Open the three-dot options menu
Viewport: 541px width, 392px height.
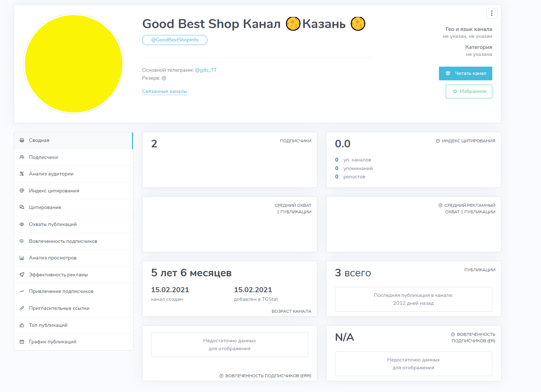pyautogui.click(x=492, y=13)
